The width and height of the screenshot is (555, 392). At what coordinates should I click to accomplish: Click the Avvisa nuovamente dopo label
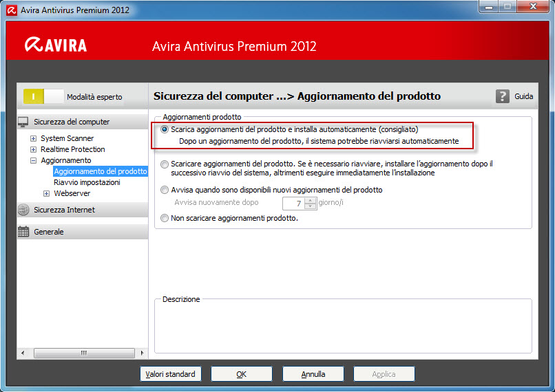click(216, 203)
